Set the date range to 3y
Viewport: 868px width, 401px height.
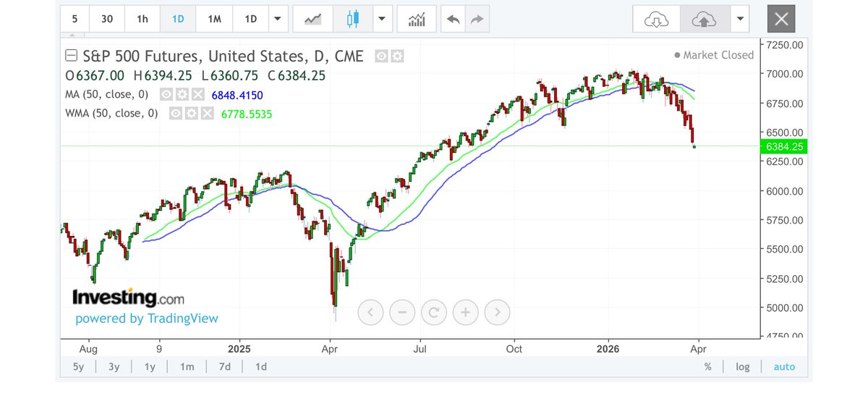coord(114,367)
